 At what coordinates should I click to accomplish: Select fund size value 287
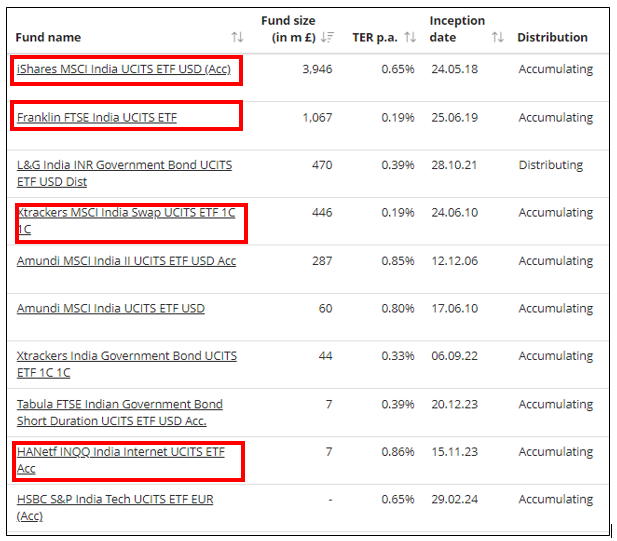(322, 261)
